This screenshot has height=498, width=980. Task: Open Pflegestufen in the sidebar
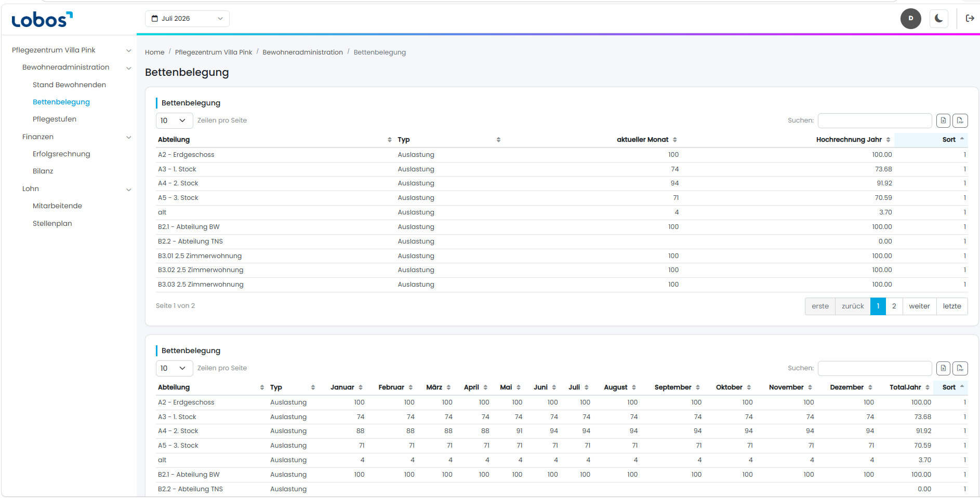[55, 119]
